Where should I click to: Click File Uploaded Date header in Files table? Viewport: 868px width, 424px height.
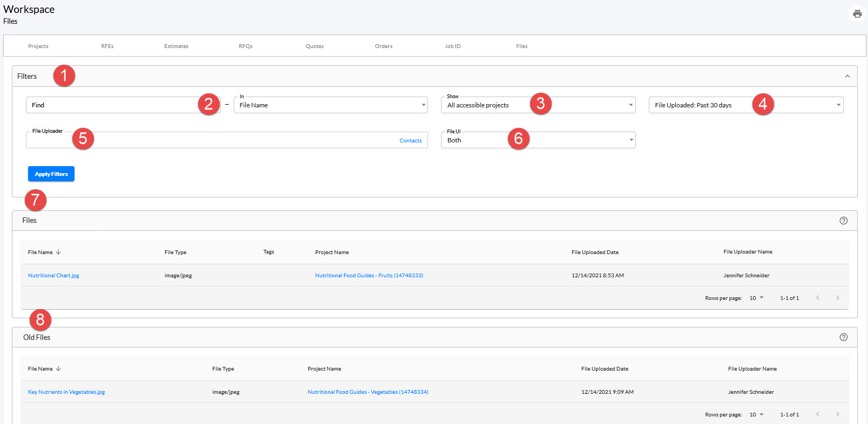[x=595, y=252]
